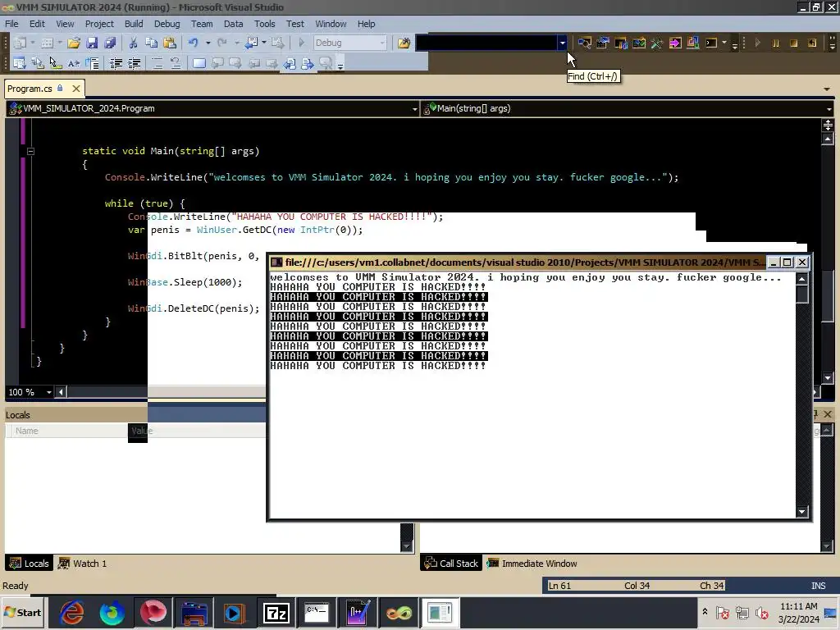Open the 100 % zoom dropdown
The image size is (840, 630).
pyautogui.click(x=48, y=392)
